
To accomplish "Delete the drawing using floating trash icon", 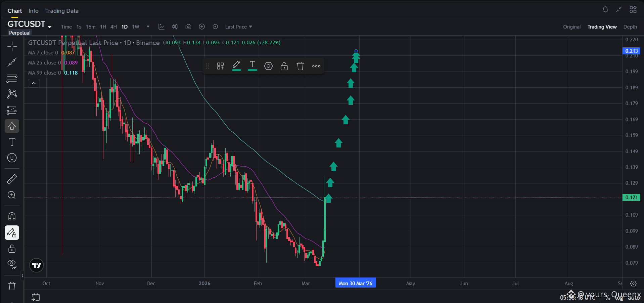I will pos(300,66).
